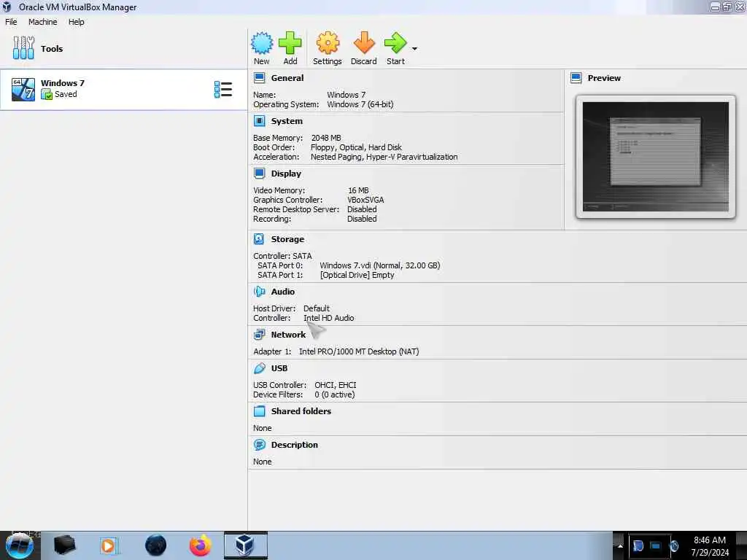747x560 pixels.
Task: Click the Preview section icon
Action: click(576, 78)
